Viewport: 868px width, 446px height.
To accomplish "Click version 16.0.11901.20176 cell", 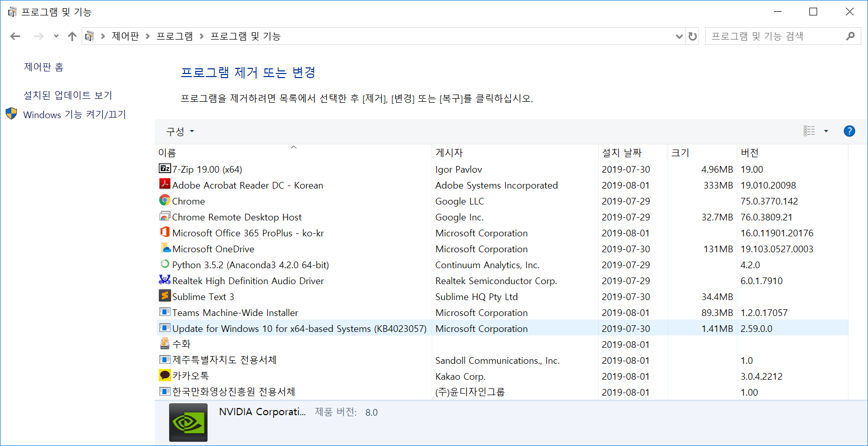I will click(x=777, y=233).
